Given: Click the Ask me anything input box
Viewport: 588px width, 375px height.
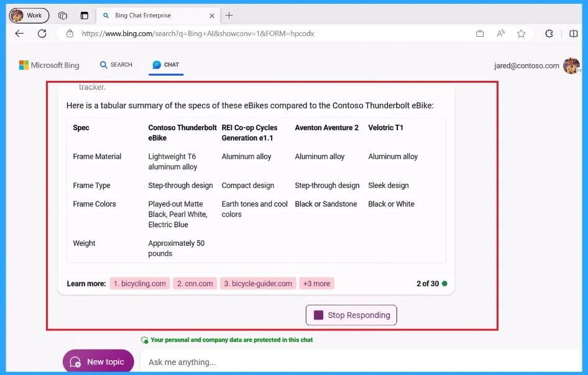Looking at the screenshot, I should pyautogui.click(x=360, y=362).
